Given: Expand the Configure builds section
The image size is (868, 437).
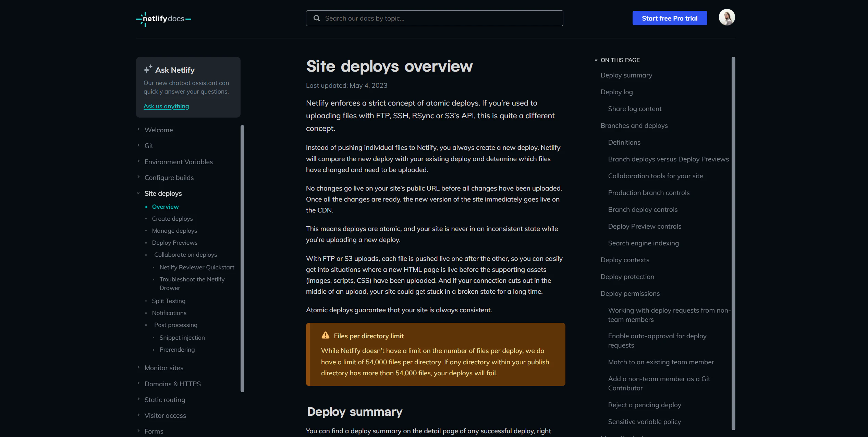Looking at the screenshot, I should (138, 177).
